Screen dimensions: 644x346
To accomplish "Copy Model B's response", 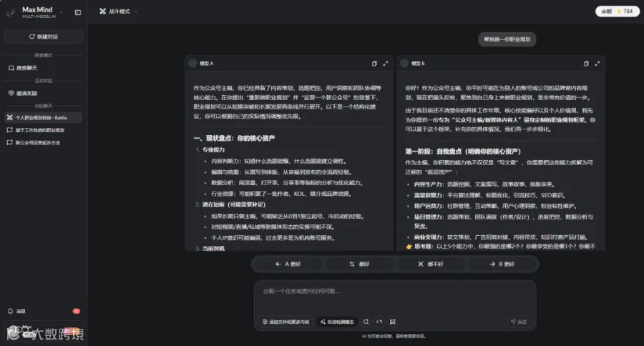I will coord(585,64).
